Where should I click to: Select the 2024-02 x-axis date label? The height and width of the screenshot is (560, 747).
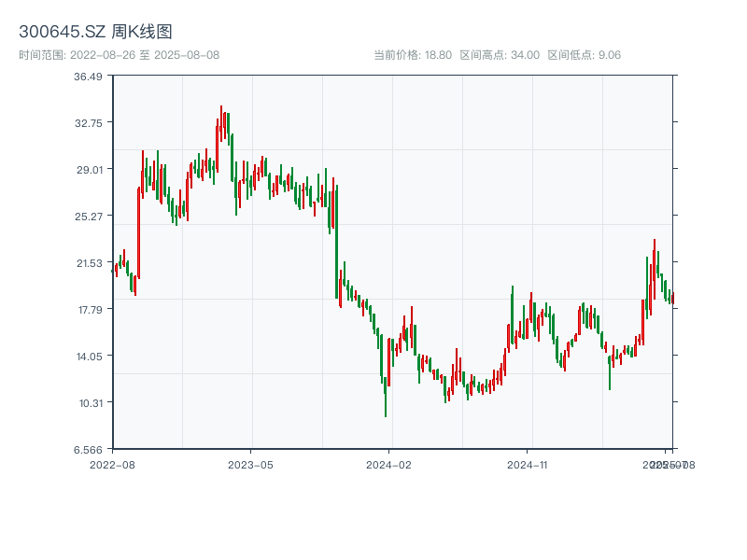[x=389, y=464]
